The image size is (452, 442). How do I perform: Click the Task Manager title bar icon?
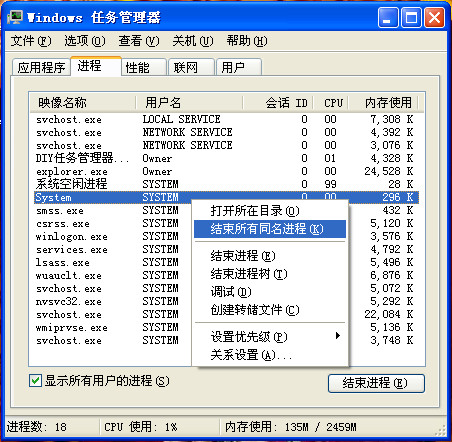coord(15,17)
